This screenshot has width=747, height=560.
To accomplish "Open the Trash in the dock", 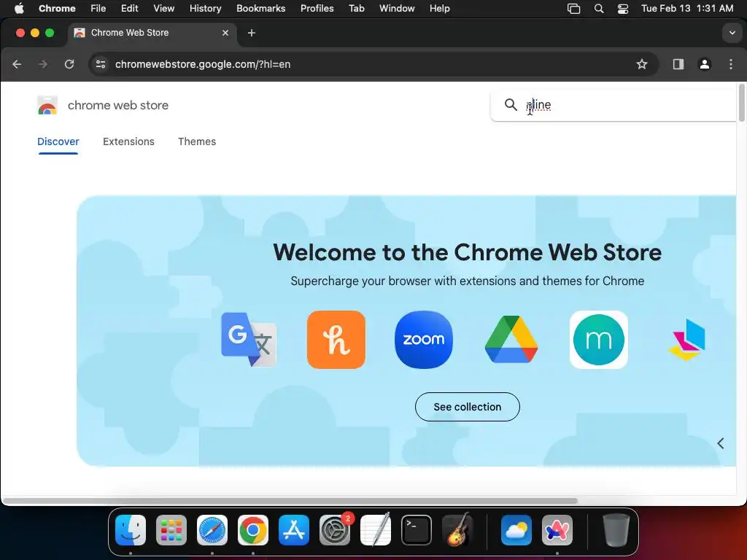I will click(x=616, y=530).
